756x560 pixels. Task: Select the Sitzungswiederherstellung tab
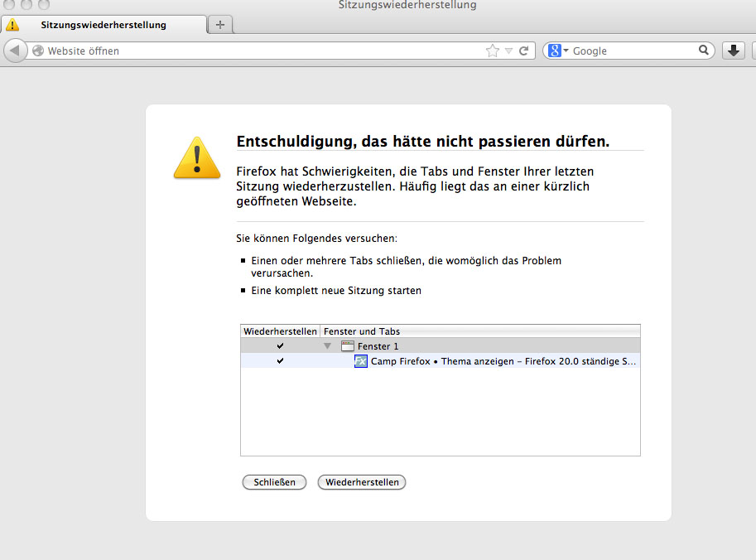click(104, 25)
